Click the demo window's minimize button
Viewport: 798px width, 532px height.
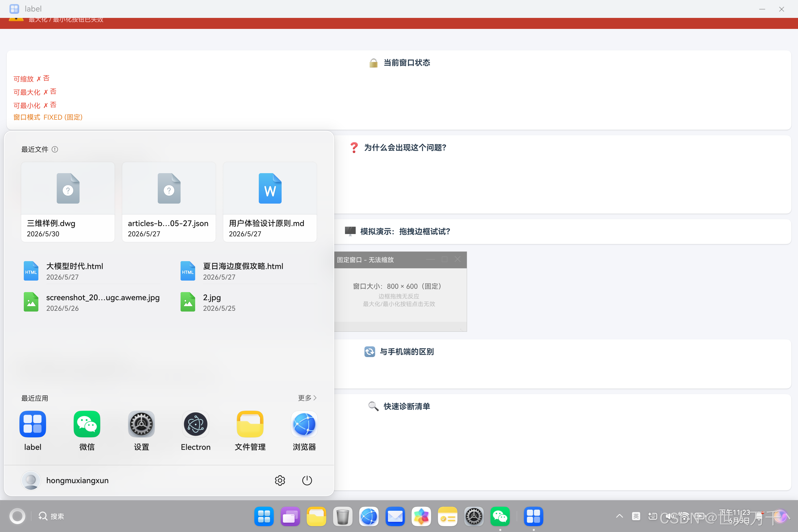(x=430, y=260)
